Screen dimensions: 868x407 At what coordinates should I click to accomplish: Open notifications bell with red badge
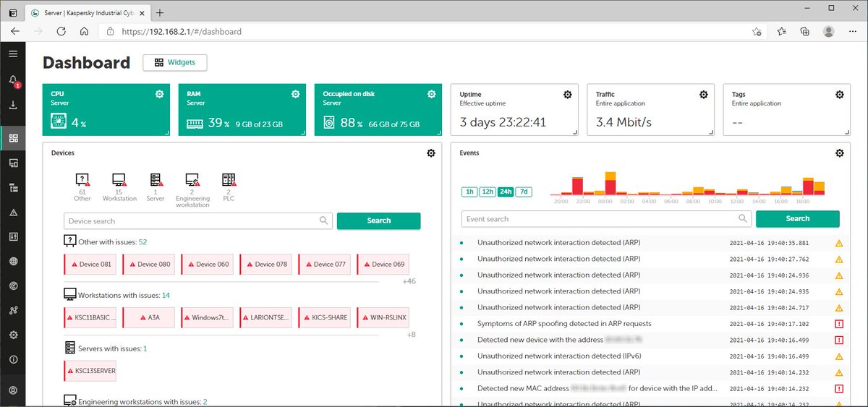(x=13, y=81)
